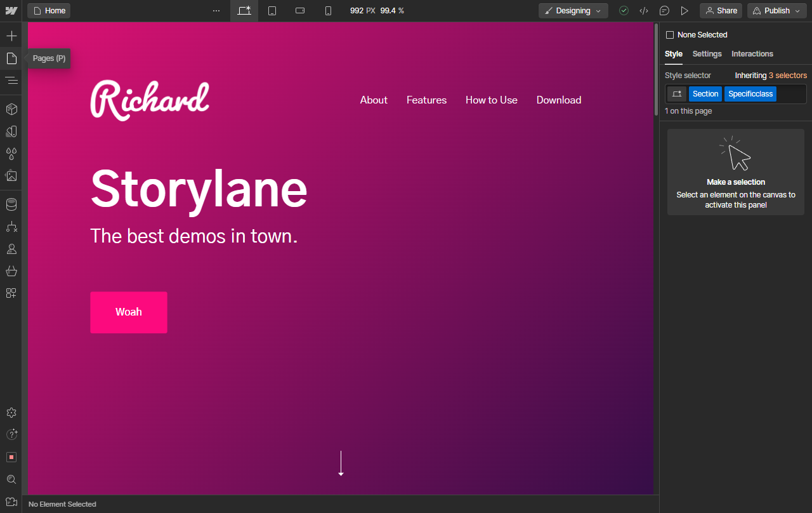Switch to mobile landscape breakpoint
The image size is (812, 513).
point(301,11)
